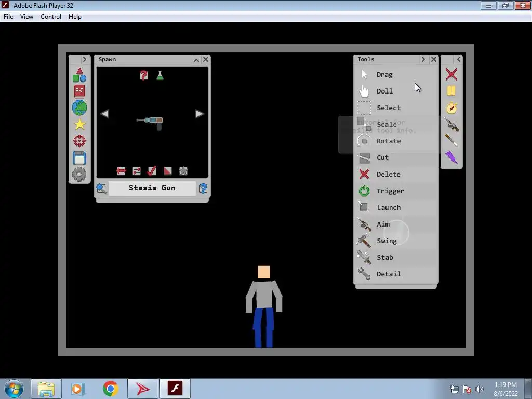Click the rifle icon in the right bar
This screenshot has width=532, height=399.
(x=451, y=125)
